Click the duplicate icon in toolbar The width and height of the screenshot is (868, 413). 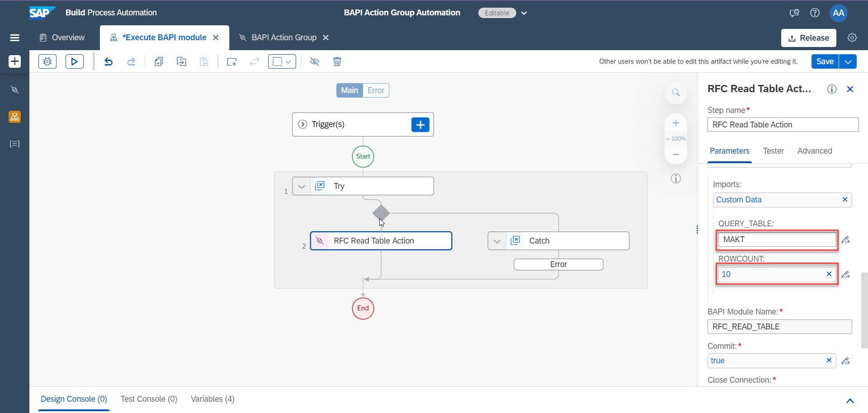[x=181, y=61]
